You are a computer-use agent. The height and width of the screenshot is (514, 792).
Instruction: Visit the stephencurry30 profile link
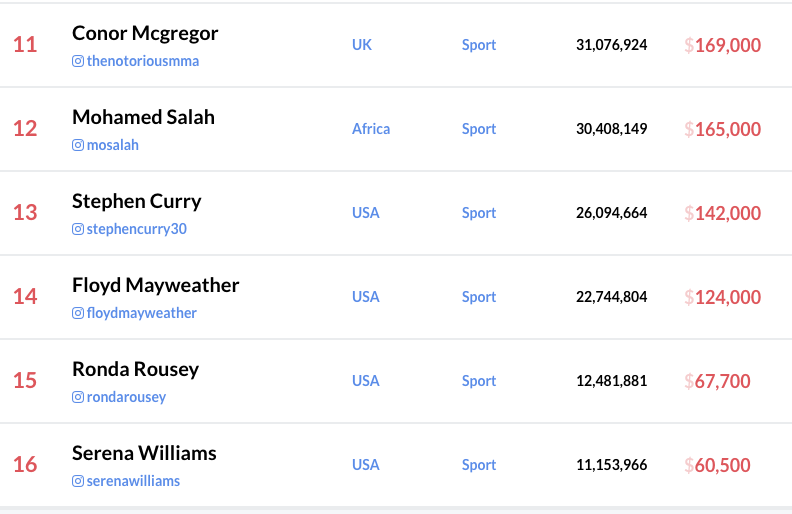pos(137,229)
